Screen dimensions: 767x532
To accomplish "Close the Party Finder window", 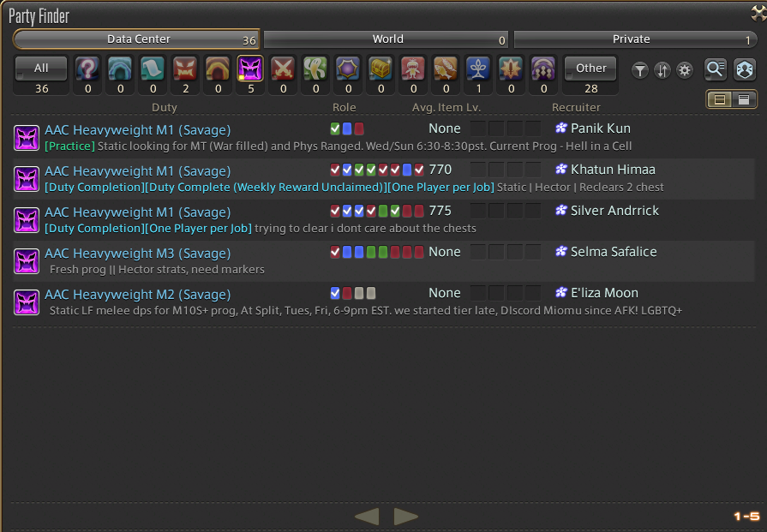I will click(758, 13).
